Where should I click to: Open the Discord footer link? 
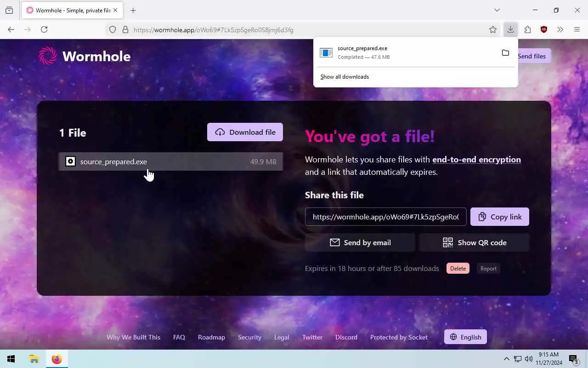coord(346,337)
